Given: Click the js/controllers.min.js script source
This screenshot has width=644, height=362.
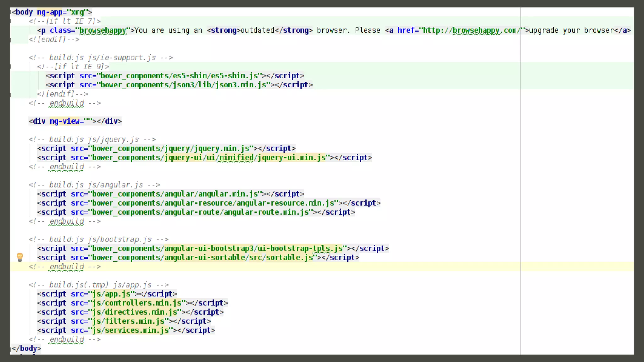Looking at the screenshot, I should tap(136, 303).
